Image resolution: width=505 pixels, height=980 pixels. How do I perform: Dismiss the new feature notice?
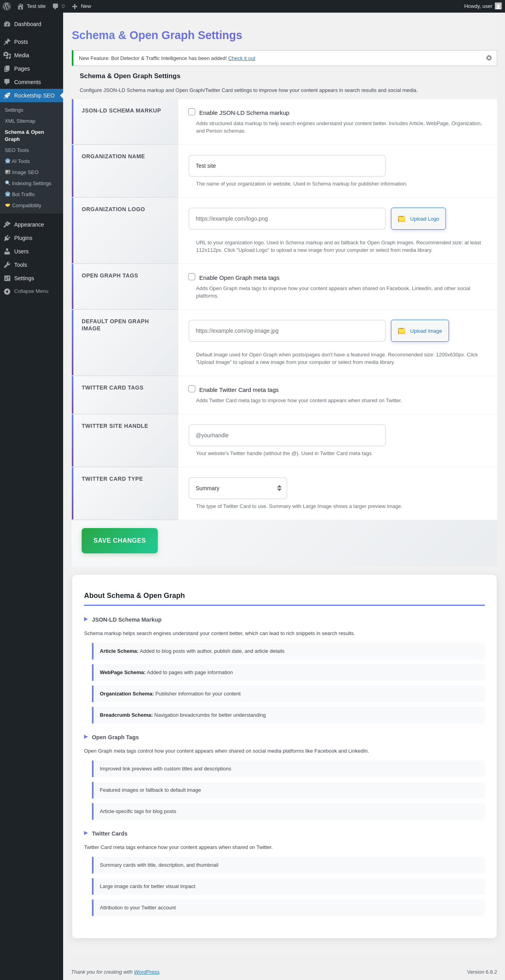489,58
